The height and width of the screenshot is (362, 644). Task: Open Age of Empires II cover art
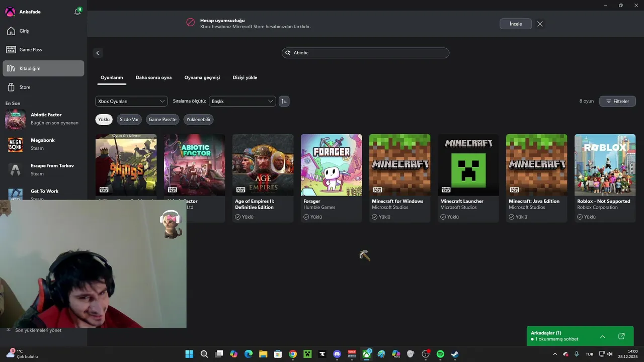[263, 165]
